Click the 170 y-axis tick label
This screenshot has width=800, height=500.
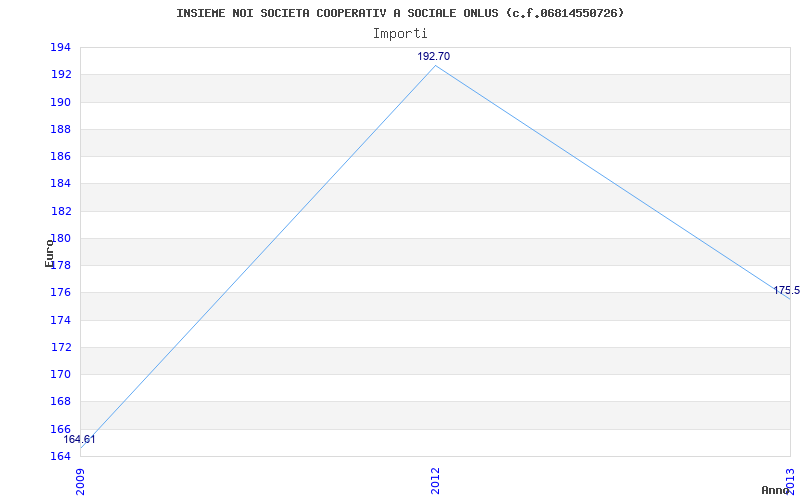click(x=60, y=374)
